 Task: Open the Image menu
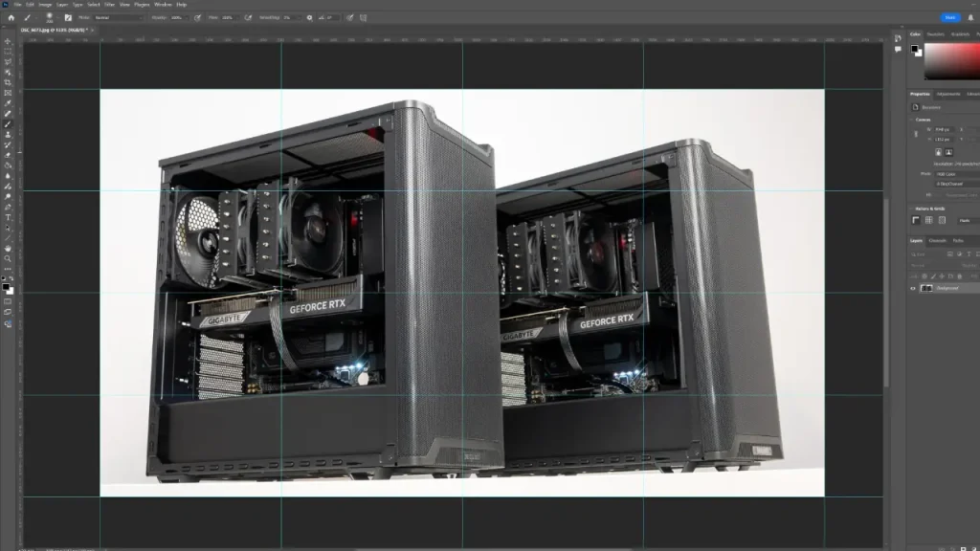click(x=45, y=5)
